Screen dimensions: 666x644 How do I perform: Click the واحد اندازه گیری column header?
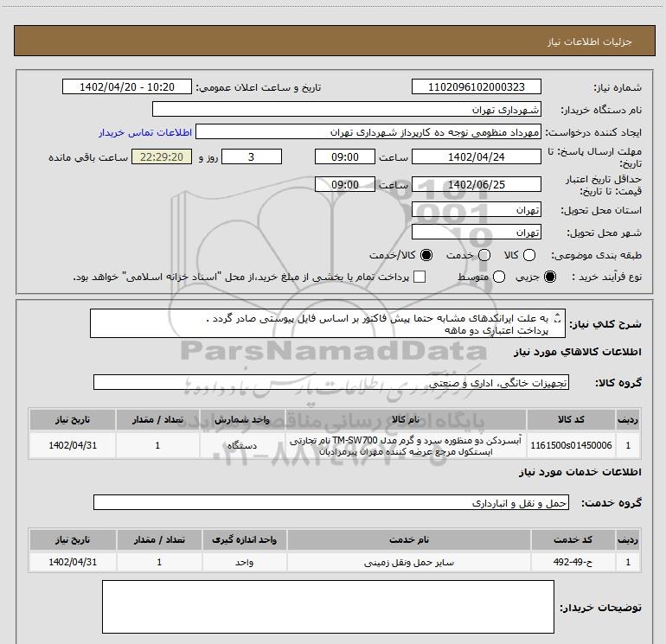[244, 539]
